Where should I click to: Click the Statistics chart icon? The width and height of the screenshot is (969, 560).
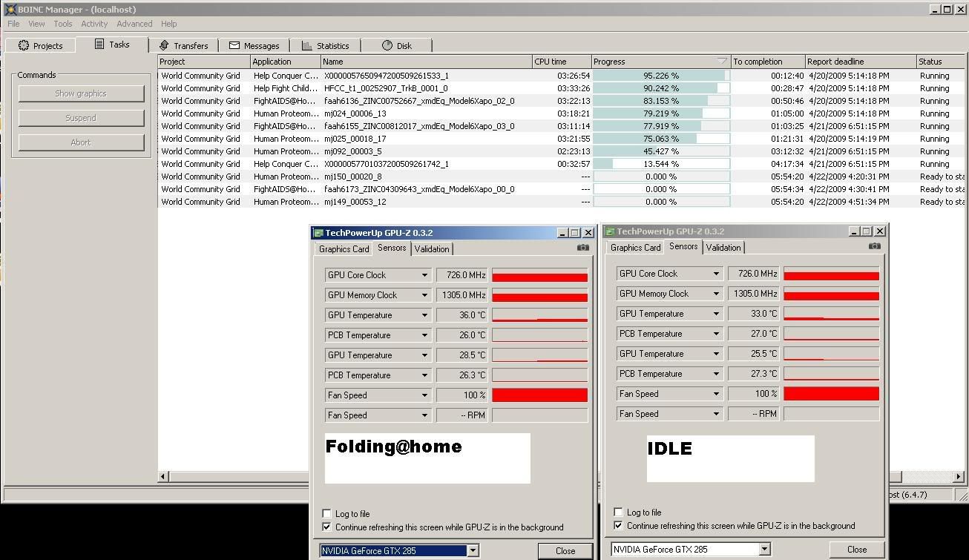(x=307, y=45)
